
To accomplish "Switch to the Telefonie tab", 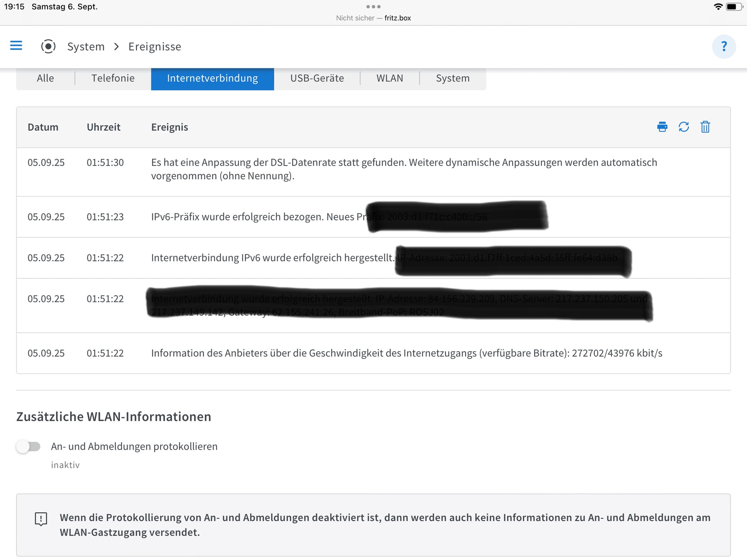I will click(113, 79).
